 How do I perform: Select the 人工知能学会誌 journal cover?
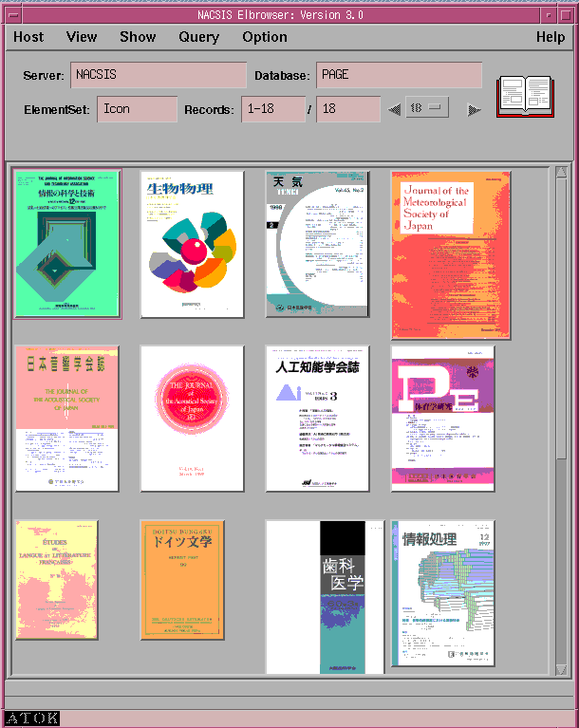pyautogui.click(x=318, y=419)
